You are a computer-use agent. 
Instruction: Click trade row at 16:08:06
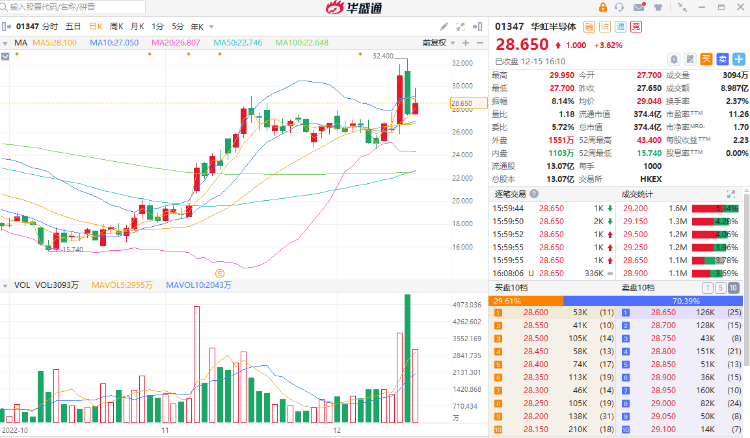tap(553, 274)
